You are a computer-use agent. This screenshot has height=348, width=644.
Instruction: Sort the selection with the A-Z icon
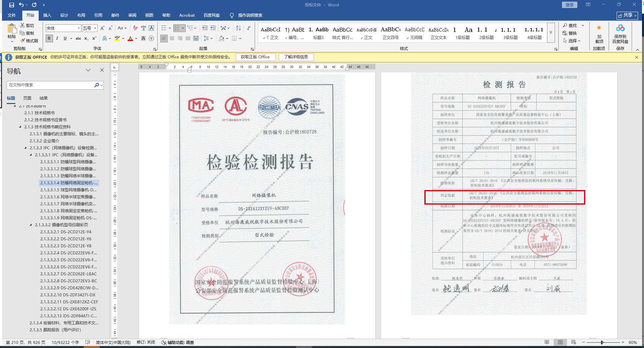tap(238, 28)
